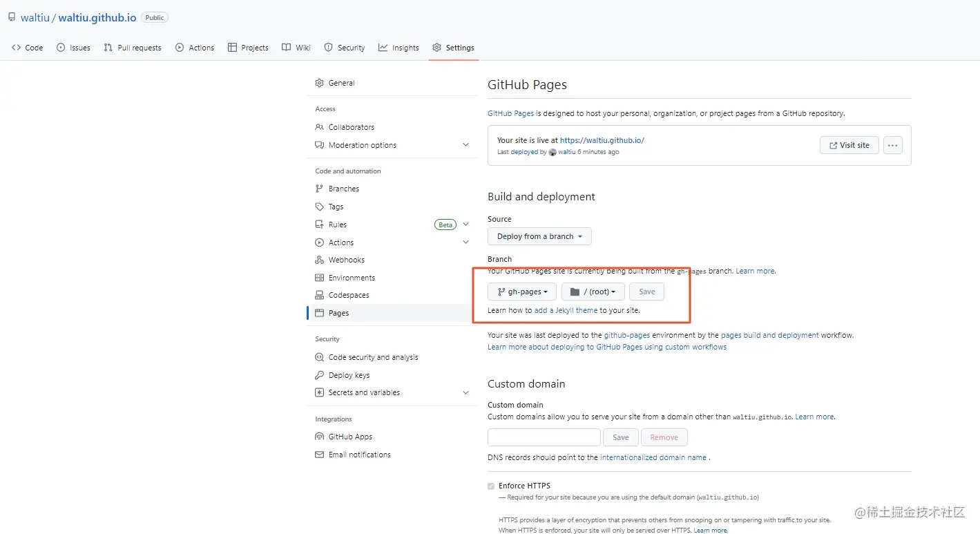
Task: Open the / (root) folder dropdown
Action: (593, 292)
